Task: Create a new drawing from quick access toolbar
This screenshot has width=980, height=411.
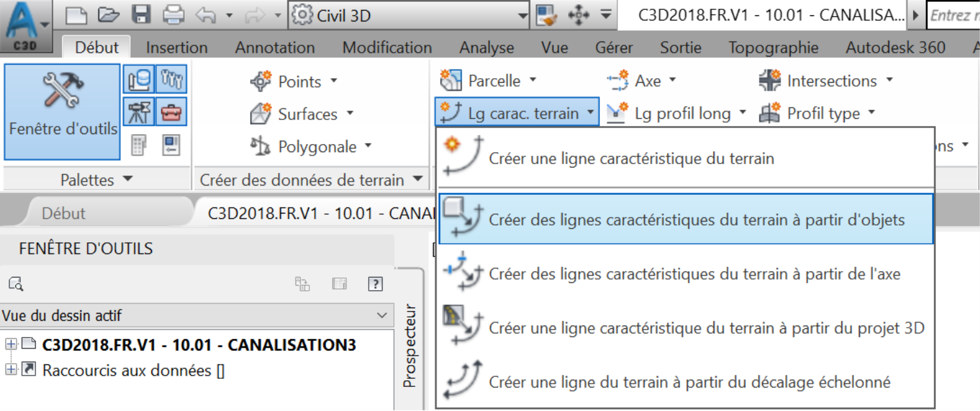Action: [x=77, y=15]
